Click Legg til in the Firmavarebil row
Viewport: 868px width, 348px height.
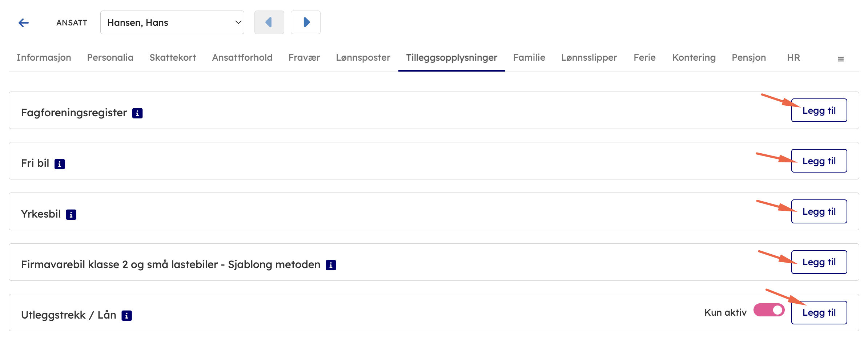819,262
